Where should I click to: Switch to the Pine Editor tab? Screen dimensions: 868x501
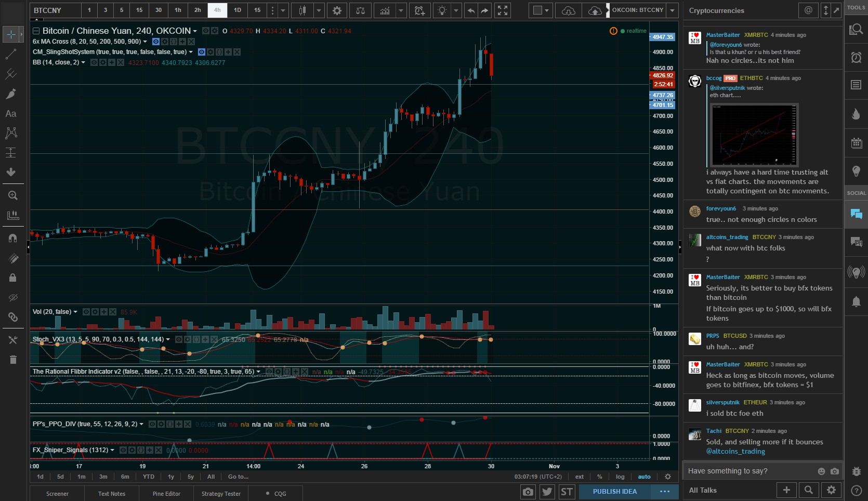(166, 493)
